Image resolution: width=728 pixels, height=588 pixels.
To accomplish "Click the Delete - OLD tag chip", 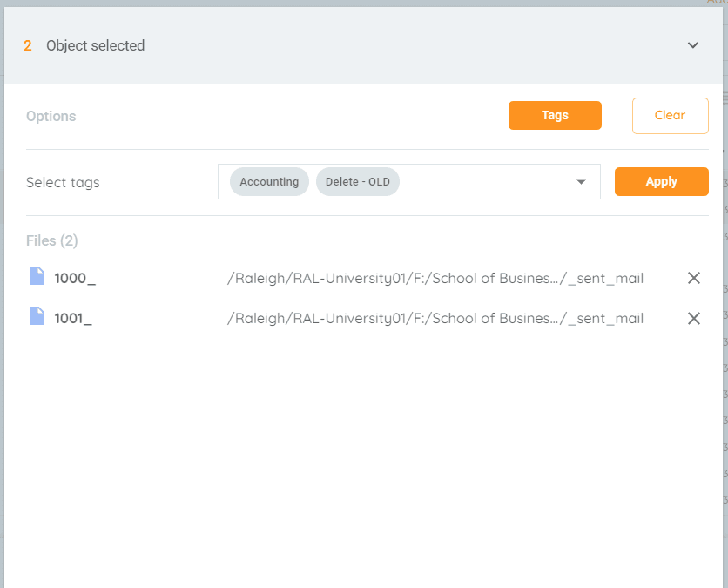I will click(358, 181).
